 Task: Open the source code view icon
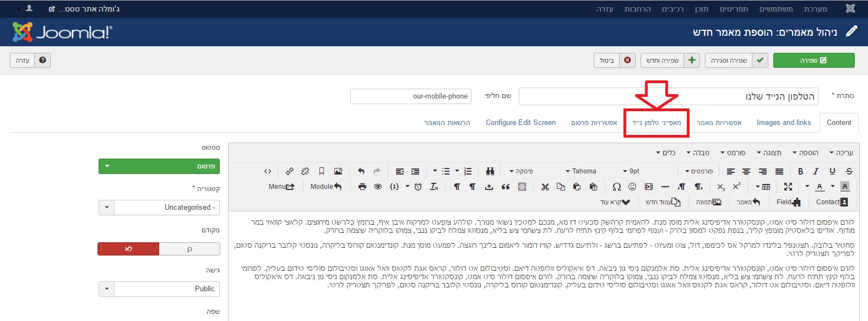click(x=268, y=171)
